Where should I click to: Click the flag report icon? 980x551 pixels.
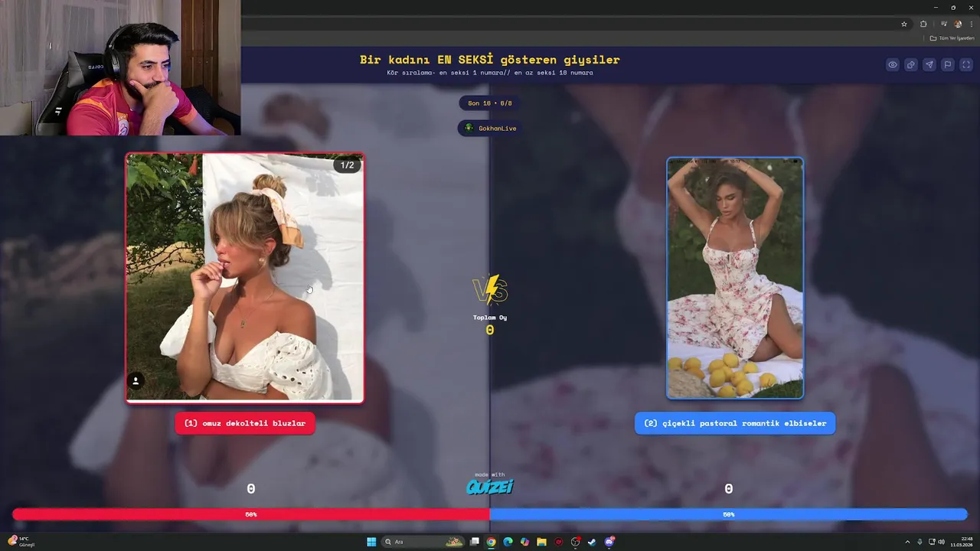tap(948, 65)
